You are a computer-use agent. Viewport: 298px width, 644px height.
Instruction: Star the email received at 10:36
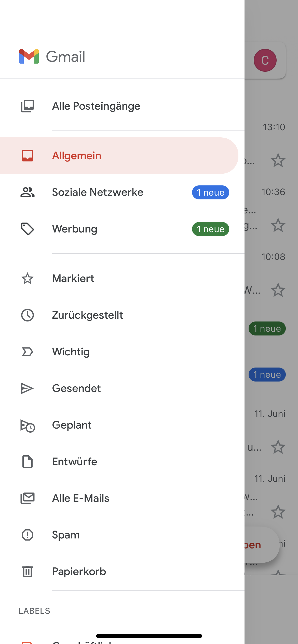[x=278, y=225]
